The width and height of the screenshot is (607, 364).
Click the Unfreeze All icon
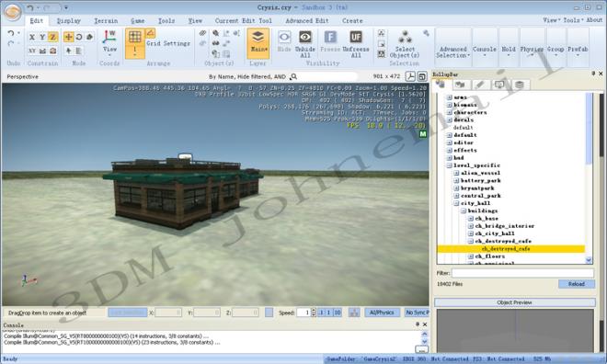pos(356,37)
